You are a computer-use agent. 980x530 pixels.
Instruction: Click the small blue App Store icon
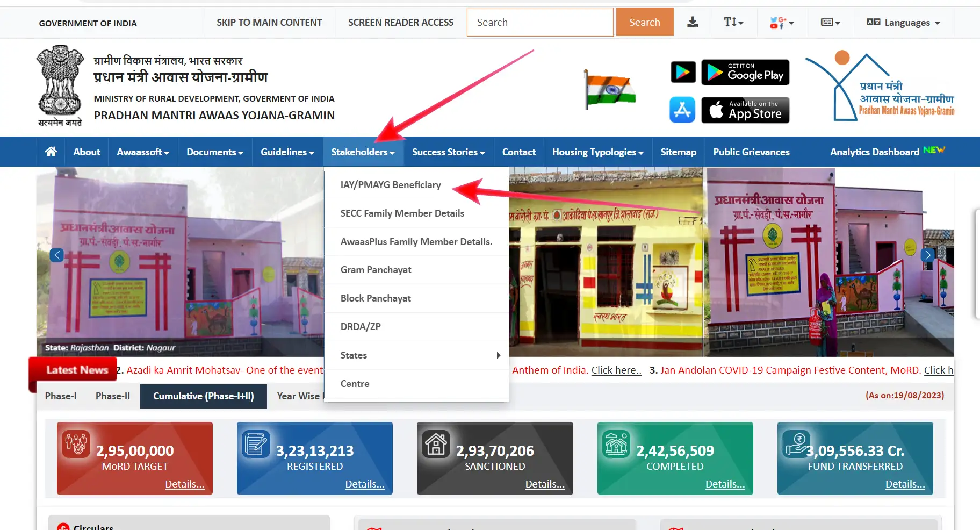pos(682,110)
